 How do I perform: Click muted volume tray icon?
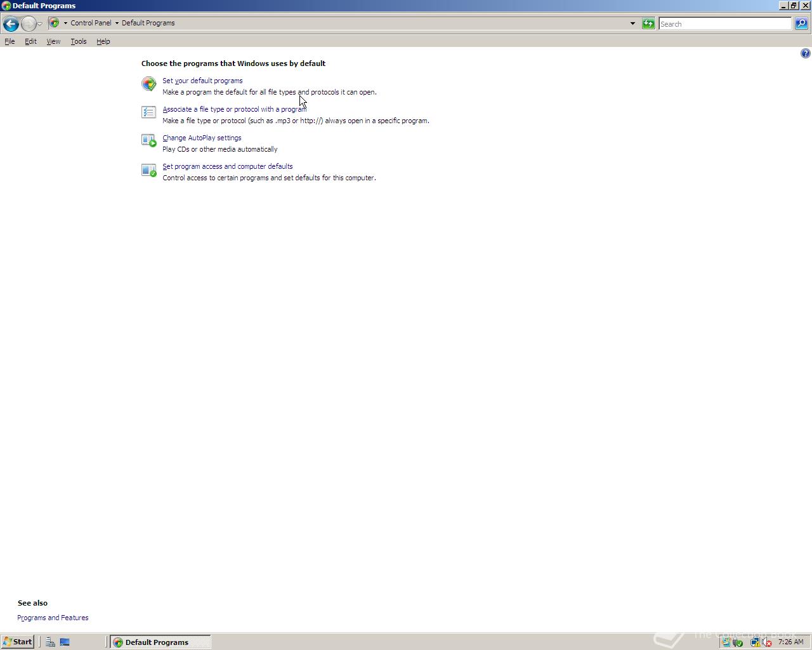pos(766,642)
